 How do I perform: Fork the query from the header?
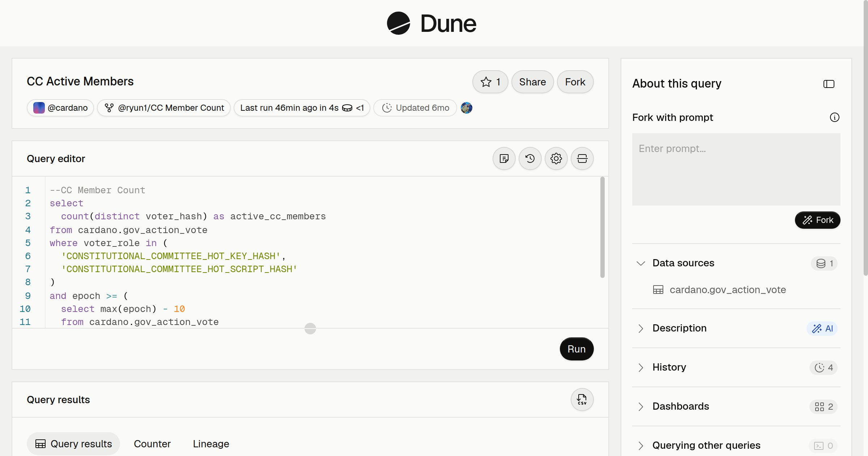point(575,82)
